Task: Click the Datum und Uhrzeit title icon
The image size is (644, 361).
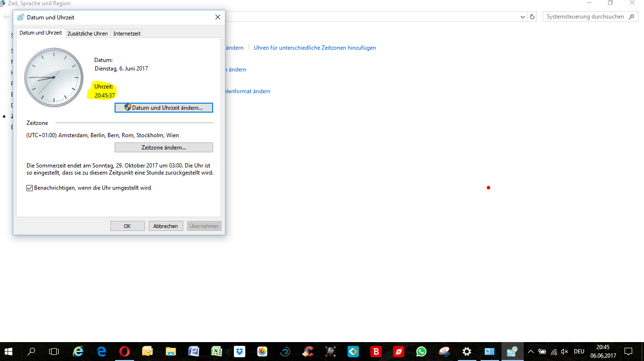Action: tap(20, 18)
